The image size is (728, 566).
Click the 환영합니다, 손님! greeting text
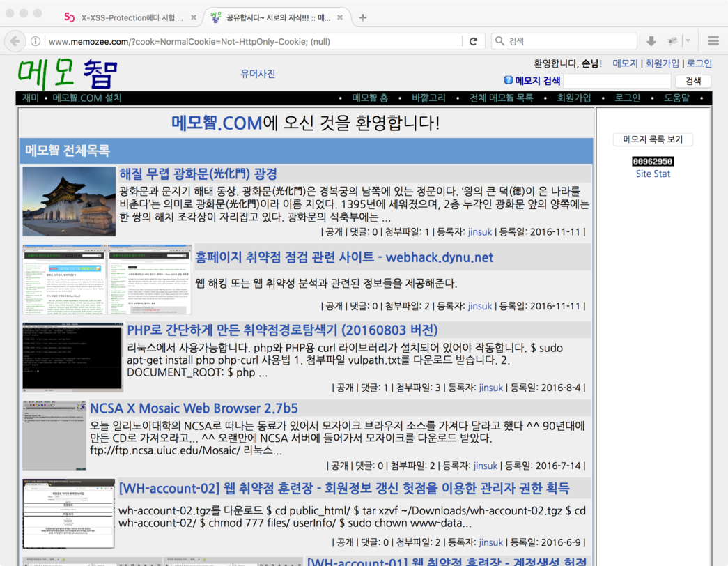pos(568,63)
